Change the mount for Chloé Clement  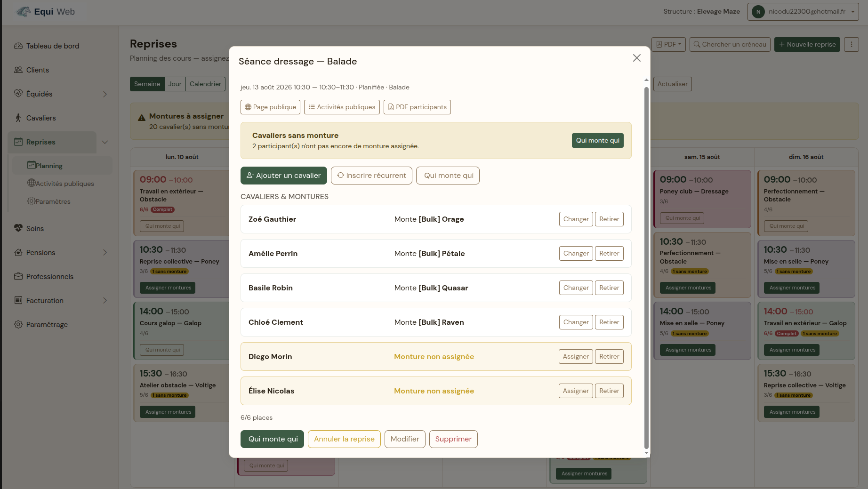576,322
